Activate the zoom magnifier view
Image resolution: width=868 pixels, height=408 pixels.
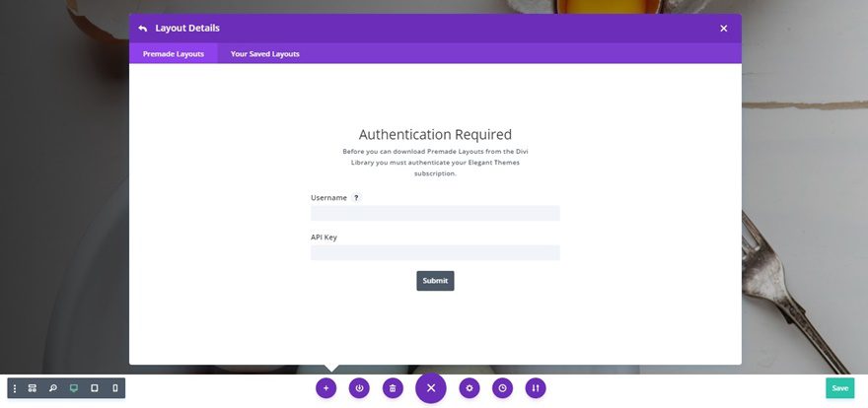pos(52,388)
